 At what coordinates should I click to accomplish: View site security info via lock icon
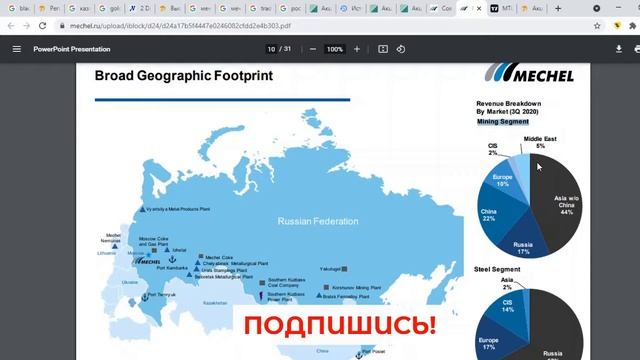click(x=62, y=26)
